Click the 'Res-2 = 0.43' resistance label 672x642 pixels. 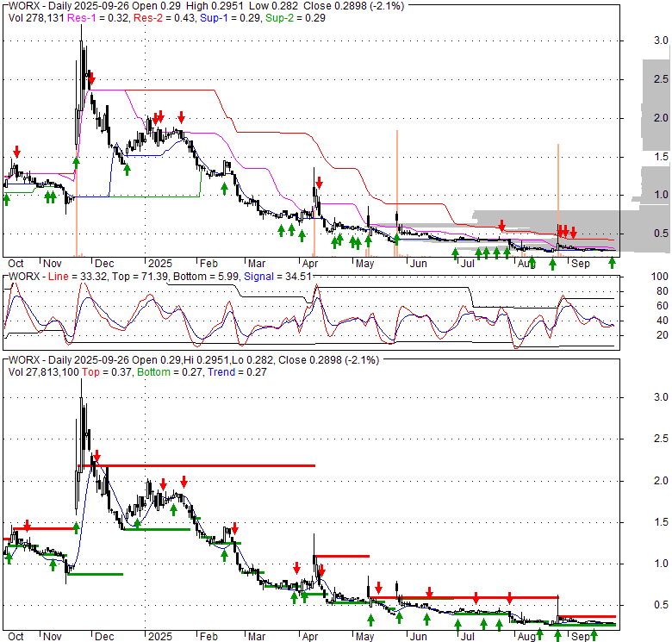[x=165, y=18]
